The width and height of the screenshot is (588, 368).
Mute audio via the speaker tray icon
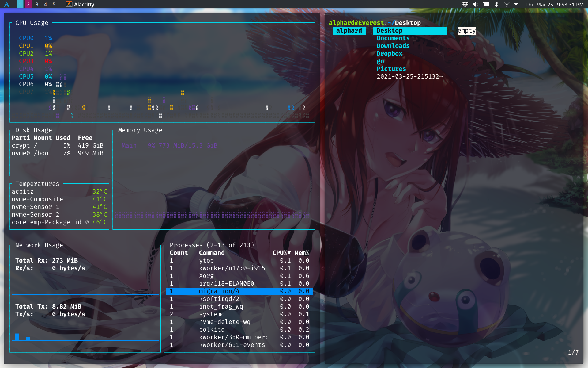475,4
